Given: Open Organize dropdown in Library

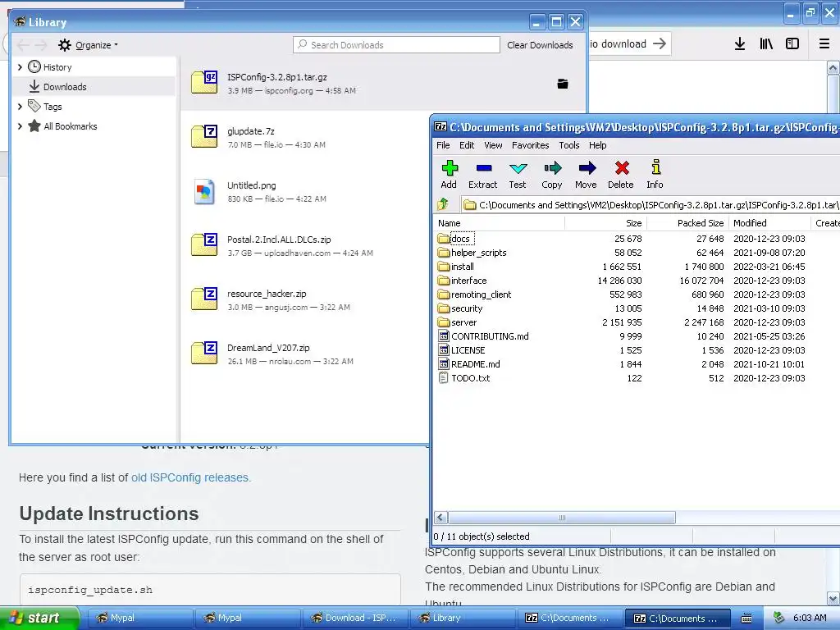Looking at the screenshot, I should 89,45.
